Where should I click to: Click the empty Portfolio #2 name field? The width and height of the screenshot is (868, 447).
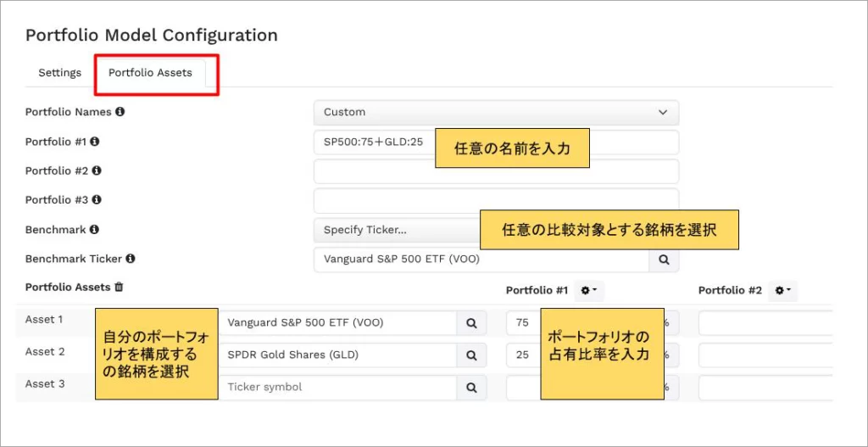[496, 171]
